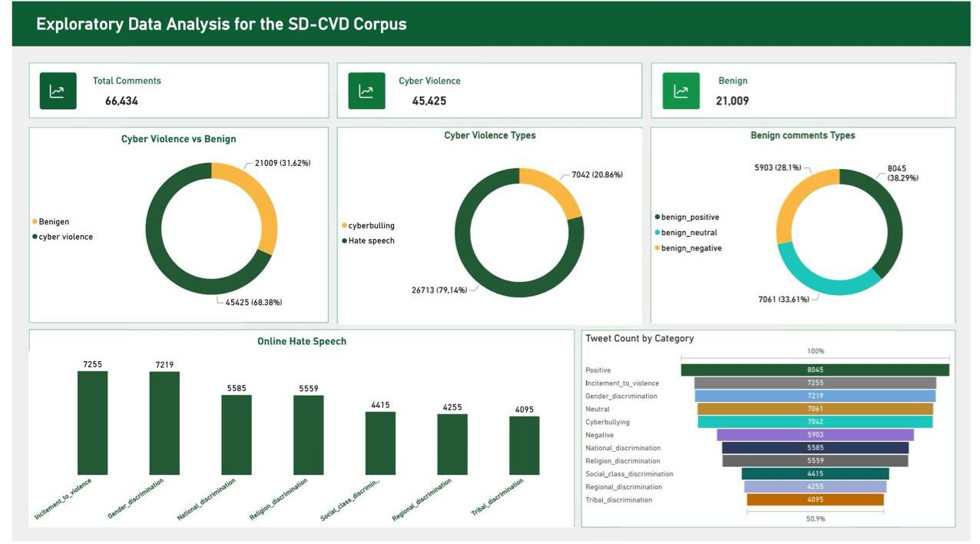The height and width of the screenshot is (544, 980).
Task: Toggle the benign_negative legend entry
Action: [691, 247]
